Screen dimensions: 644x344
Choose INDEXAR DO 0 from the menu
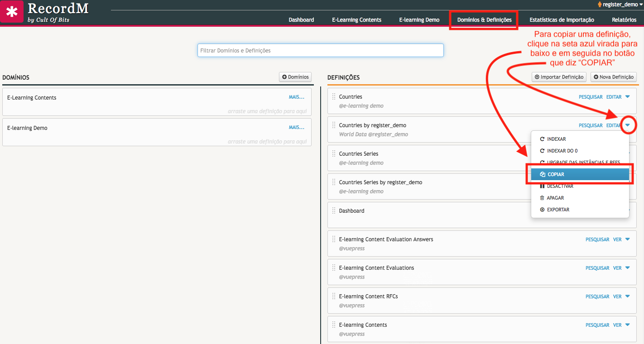click(580, 151)
